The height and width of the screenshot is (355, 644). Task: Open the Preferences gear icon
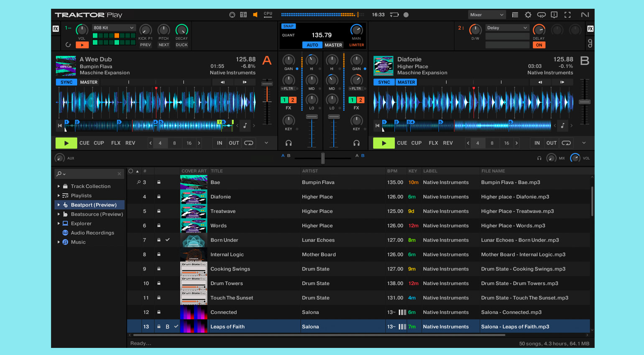tap(528, 15)
